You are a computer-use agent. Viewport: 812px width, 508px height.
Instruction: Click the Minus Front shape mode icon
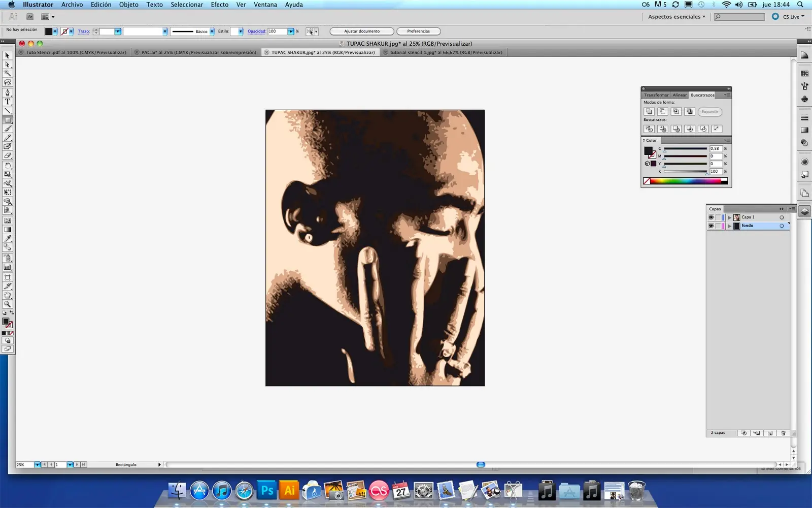tap(662, 111)
